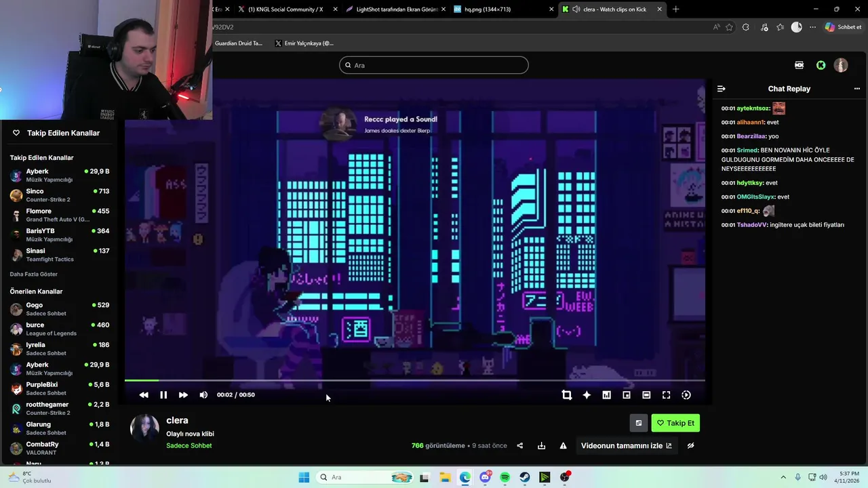Open Edge three-dots settings menu

(x=812, y=27)
